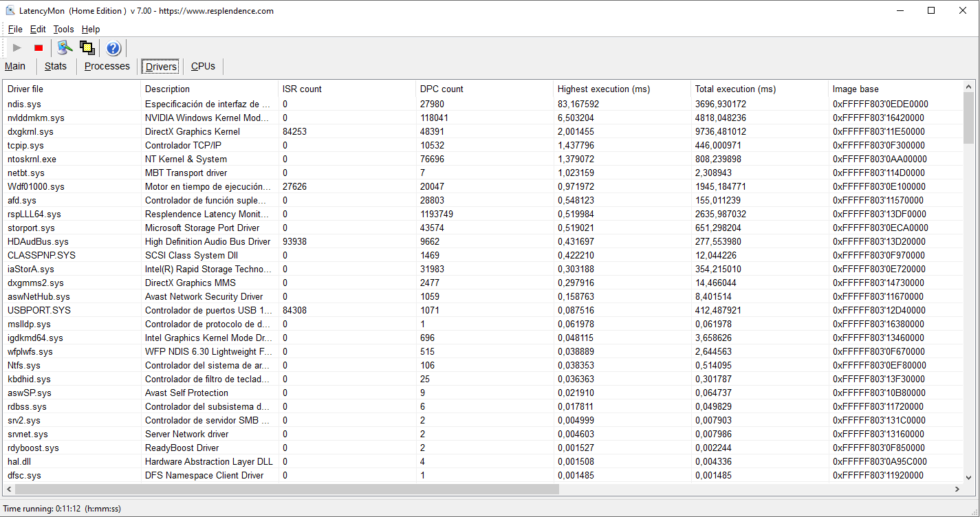This screenshot has height=517, width=980.
Task: Select the Drivers tab
Action: (x=161, y=67)
